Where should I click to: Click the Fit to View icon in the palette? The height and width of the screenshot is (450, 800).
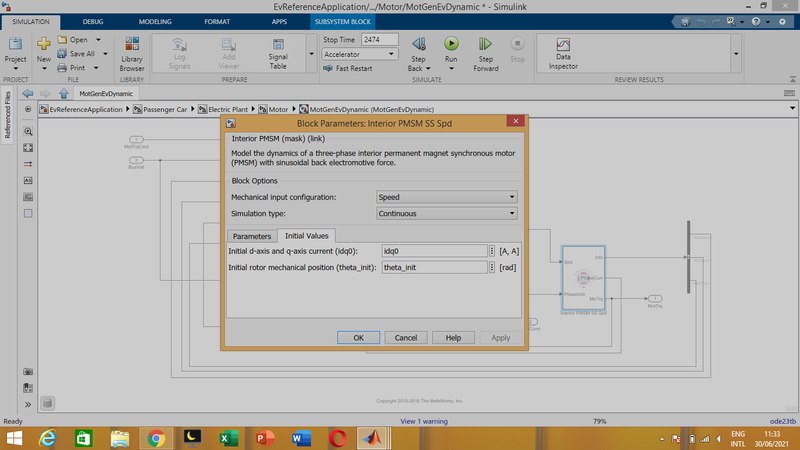coord(28,148)
